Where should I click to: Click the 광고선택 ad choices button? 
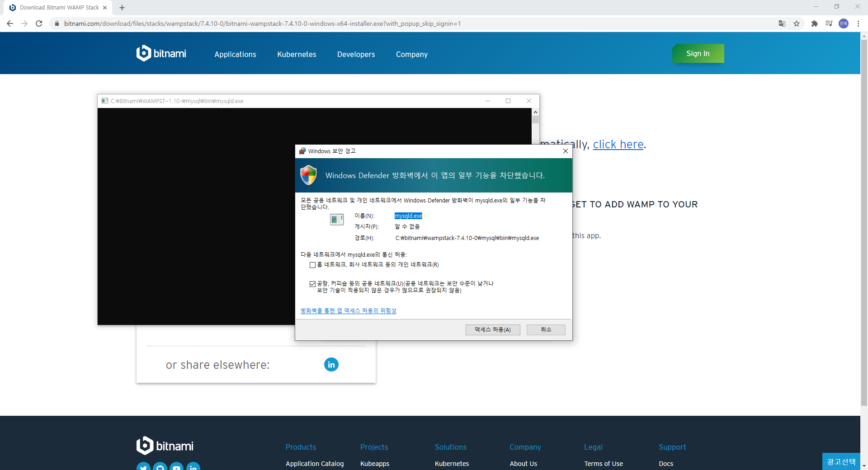[x=841, y=461]
